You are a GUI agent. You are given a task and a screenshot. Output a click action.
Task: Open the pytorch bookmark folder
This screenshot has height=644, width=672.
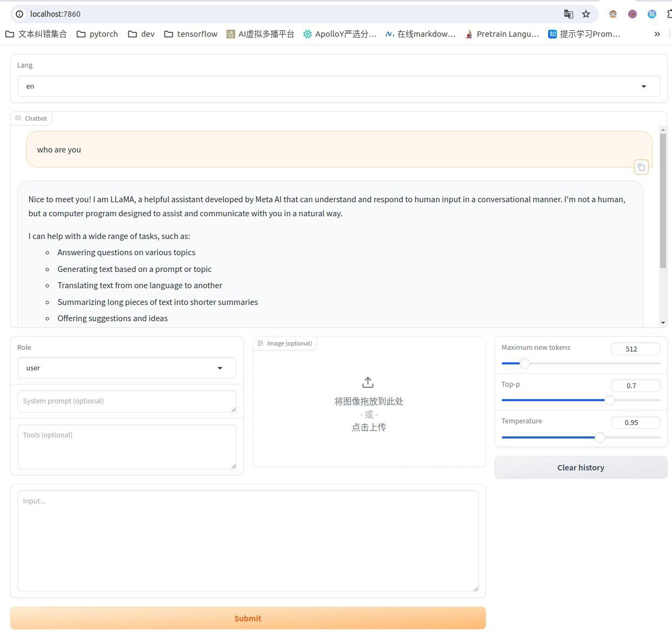[x=97, y=34]
